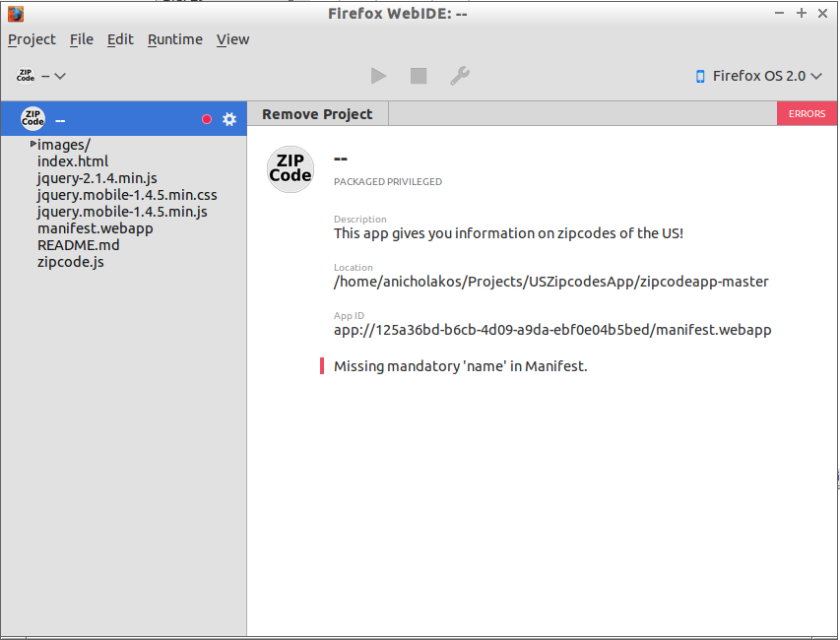Click the red error indicator dot
Screen dimensions: 840x640
coord(206,119)
